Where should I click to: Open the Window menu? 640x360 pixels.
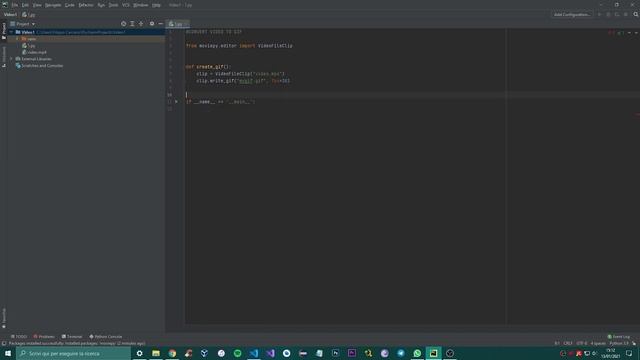[141, 5]
